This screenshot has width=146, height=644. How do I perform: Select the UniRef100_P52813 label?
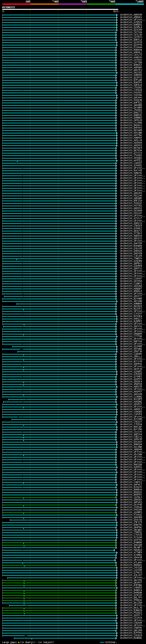click(x=131, y=612)
